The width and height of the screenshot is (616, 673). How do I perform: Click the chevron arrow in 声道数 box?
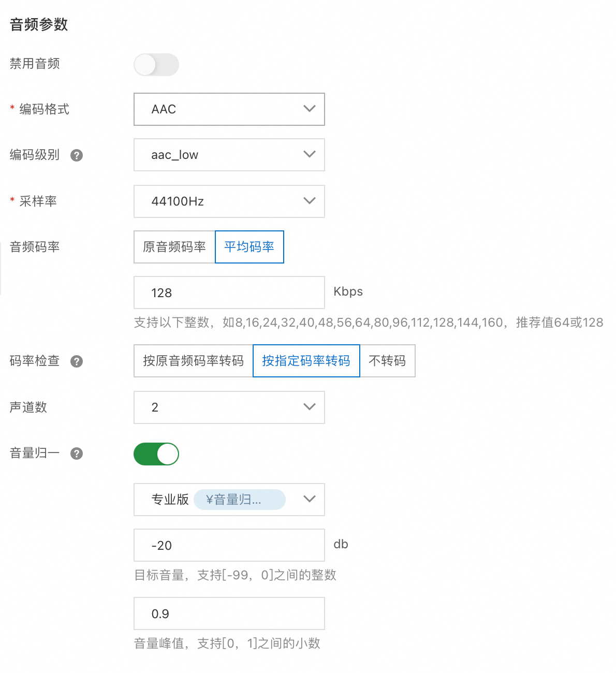(x=309, y=407)
